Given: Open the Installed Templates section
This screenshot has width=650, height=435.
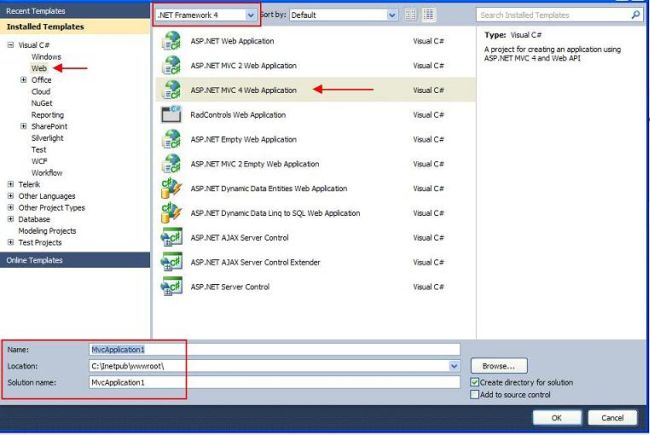Looking at the screenshot, I should pos(75,27).
